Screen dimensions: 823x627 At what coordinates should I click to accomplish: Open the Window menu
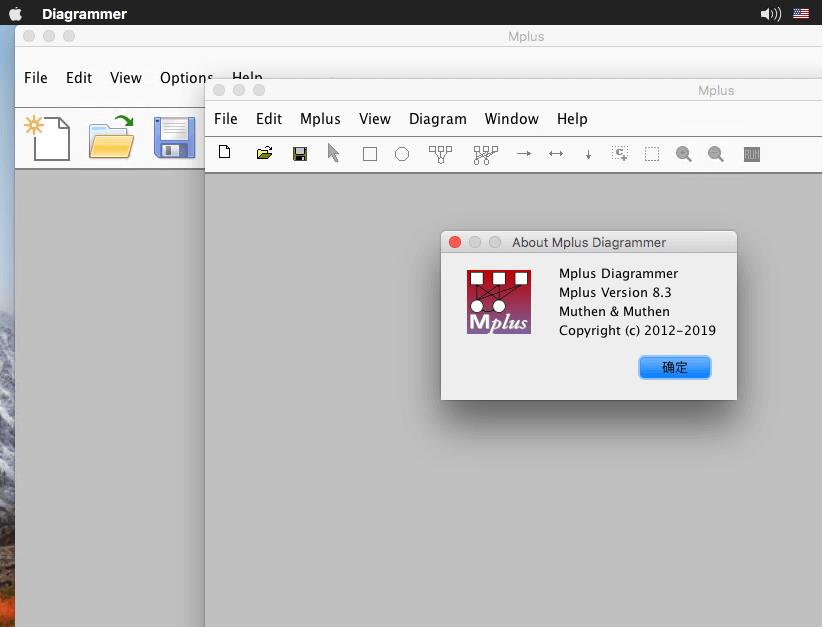point(511,119)
